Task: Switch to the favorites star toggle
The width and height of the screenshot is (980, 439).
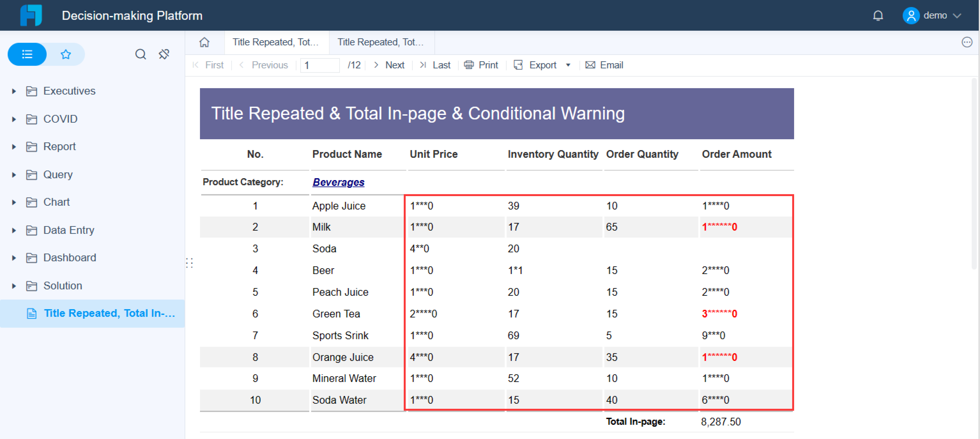Action: tap(66, 54)
